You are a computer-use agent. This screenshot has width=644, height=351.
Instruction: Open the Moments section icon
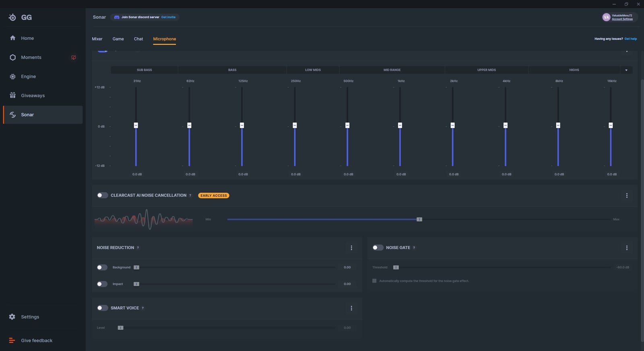click(x=12, y=57)
